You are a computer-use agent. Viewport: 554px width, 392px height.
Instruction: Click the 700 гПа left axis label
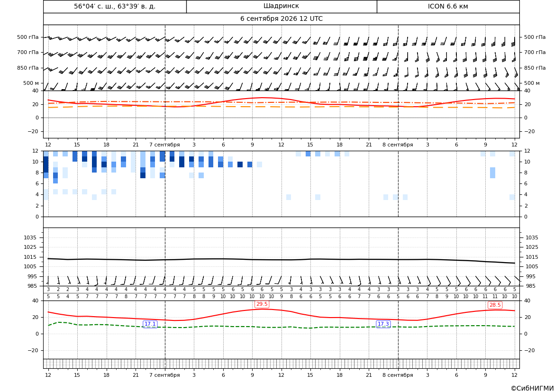[28, 52]
